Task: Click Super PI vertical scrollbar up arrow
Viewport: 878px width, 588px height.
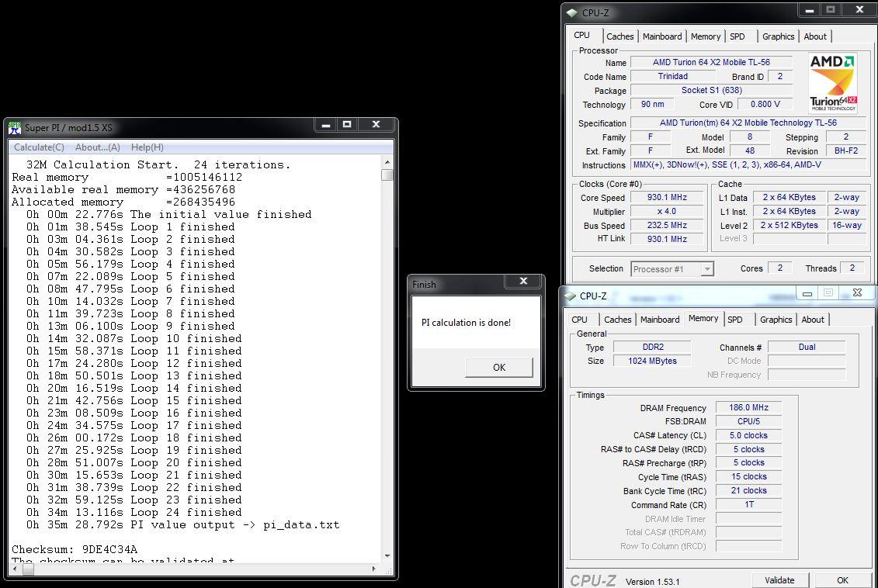Action: pos(387,162)
